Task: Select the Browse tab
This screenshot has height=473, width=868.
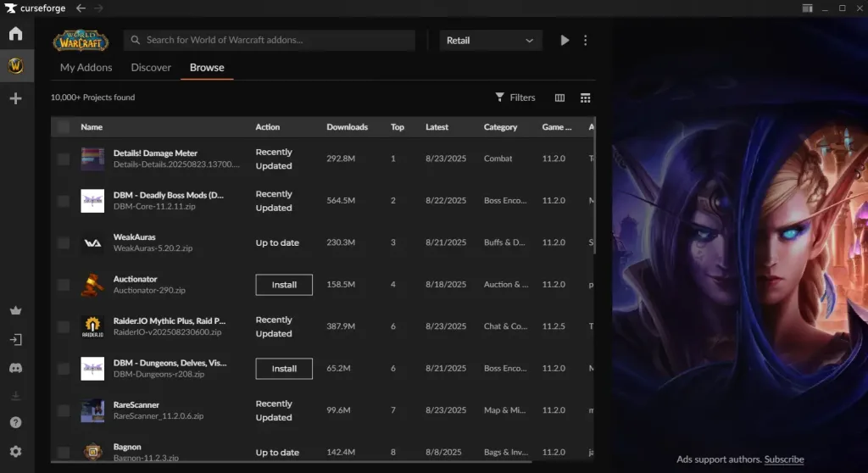Action: click(207, 67)
